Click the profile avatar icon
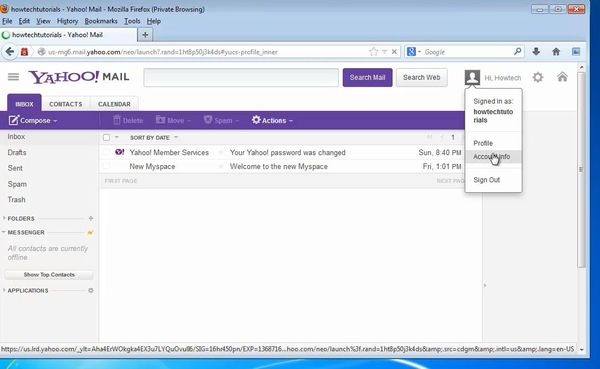600x369 pixels. 472,77
